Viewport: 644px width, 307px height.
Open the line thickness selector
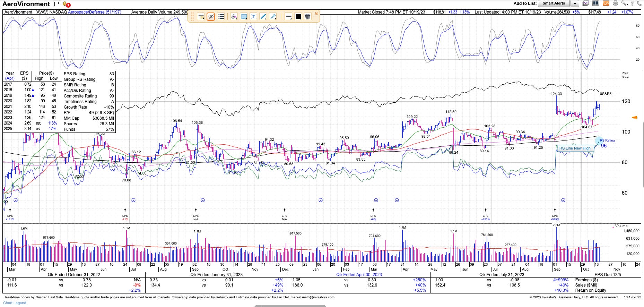point(288,17)
